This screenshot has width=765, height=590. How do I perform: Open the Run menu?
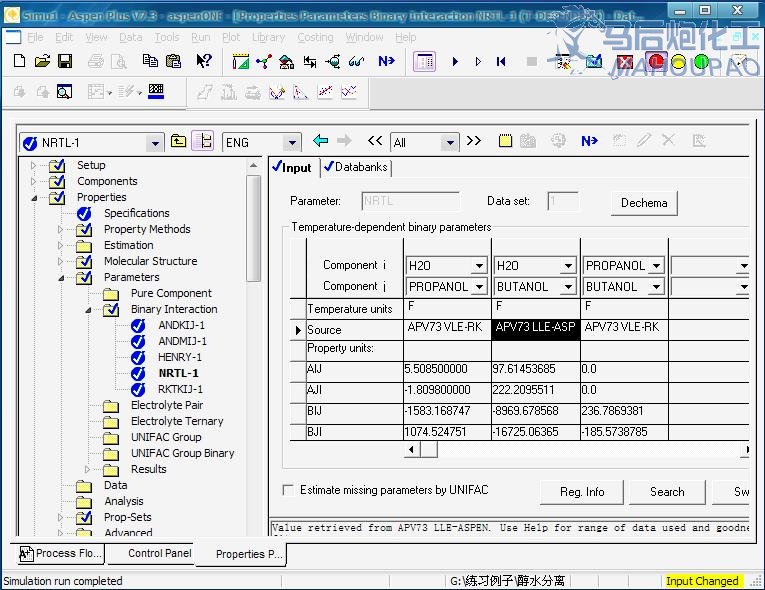[x=201, y=37]
